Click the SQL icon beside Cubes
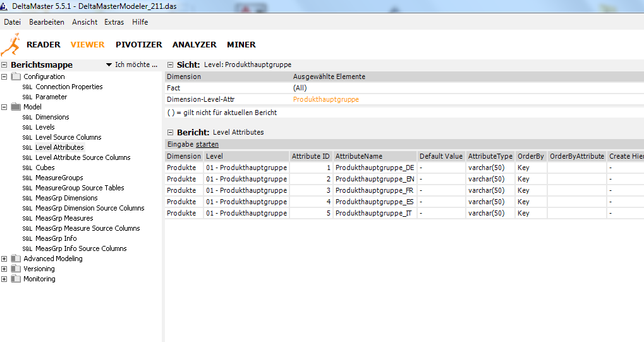The height and width of the screenshot is (342, 644). coord(27,168)
